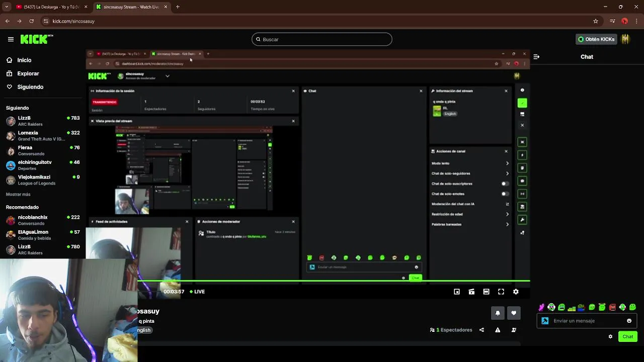Select the sincosasuy Stream Kick tab
644x362 pixels.
point(132,7)
